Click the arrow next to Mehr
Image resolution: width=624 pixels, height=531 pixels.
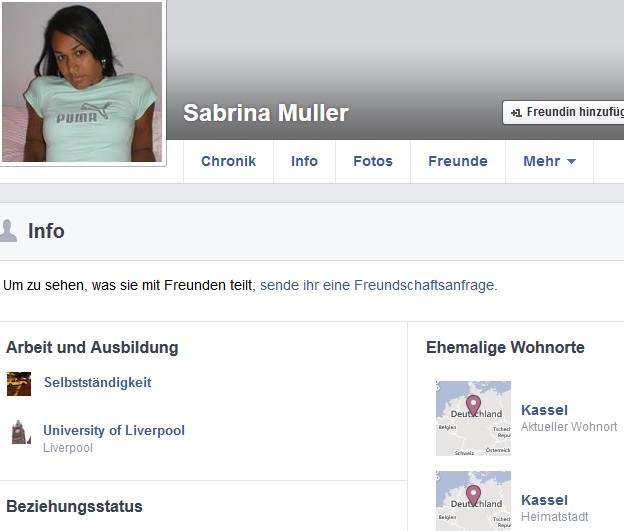click(571, 162)
